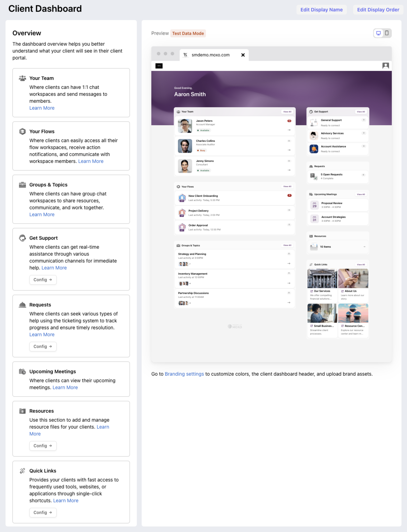
Task: Open Account Strategies meeting Jul 31
Action: [x=338, y=219]
